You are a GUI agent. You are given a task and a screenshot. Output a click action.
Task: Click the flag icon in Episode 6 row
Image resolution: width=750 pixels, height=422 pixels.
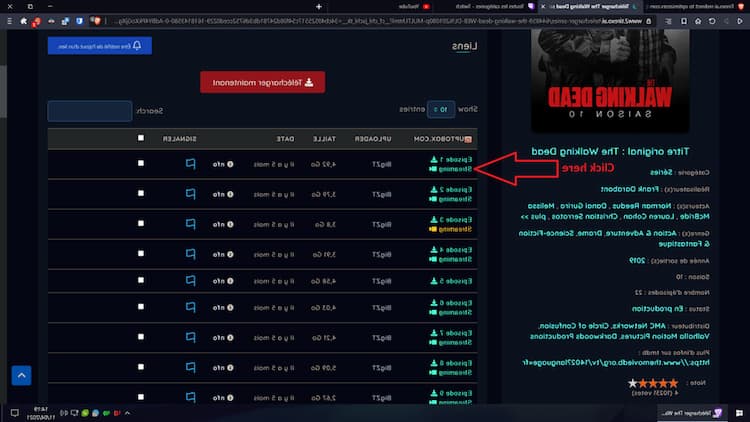[x=190, y=307]
